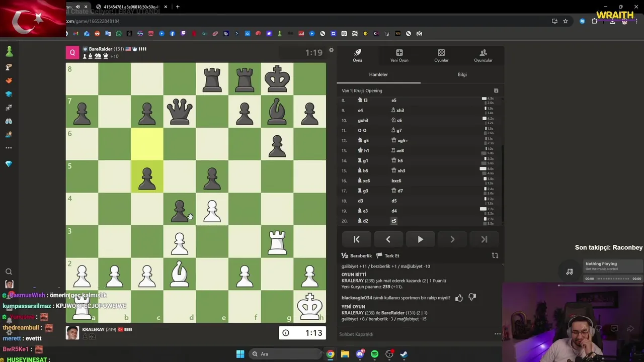
Task: Select the Hamleler sub-tab
Action: tap(378, 74)
